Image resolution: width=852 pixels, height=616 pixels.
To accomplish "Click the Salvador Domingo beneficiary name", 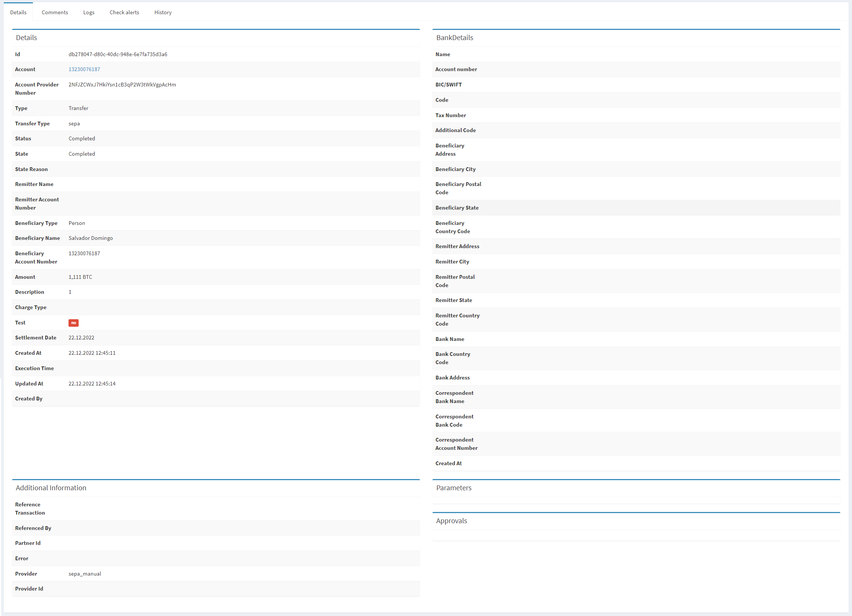I will point(91,238).
